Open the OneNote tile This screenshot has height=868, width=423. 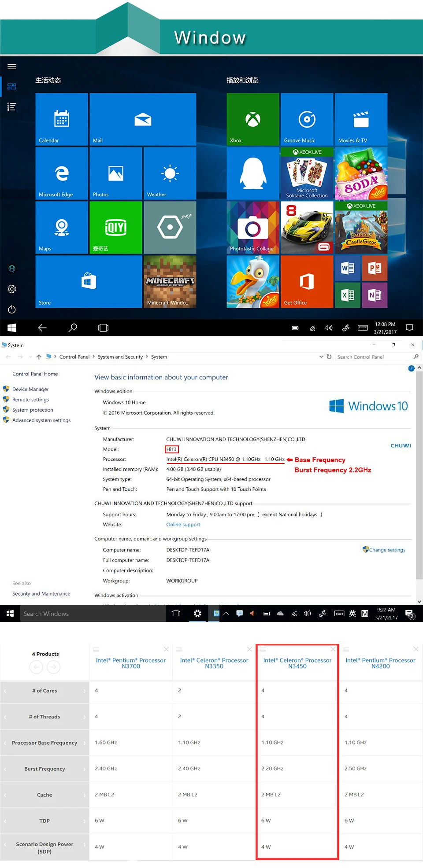(375, 295)
